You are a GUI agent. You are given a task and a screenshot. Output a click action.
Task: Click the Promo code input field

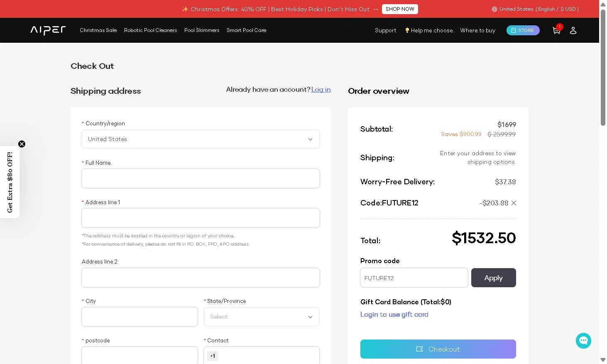(414, 278)
